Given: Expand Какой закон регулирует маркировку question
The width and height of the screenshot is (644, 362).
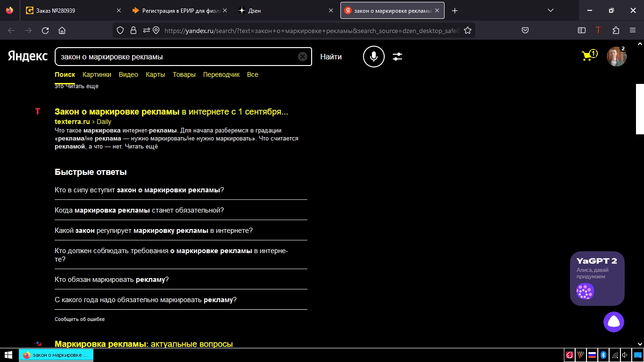Looking at the screenshot, I should click(x=181, y=230).
